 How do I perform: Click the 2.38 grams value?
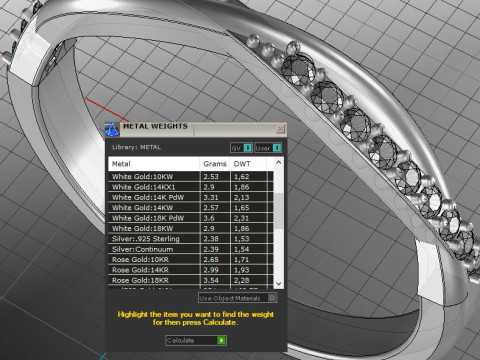point(211,238)
